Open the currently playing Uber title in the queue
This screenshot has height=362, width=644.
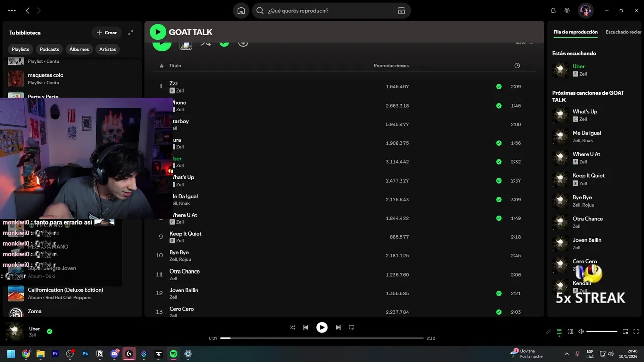click(579, 66)
